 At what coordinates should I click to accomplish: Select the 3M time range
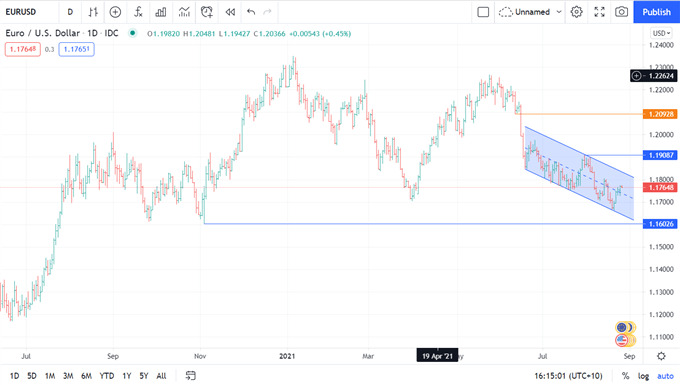pyautogui.click(x=68, y=376)
